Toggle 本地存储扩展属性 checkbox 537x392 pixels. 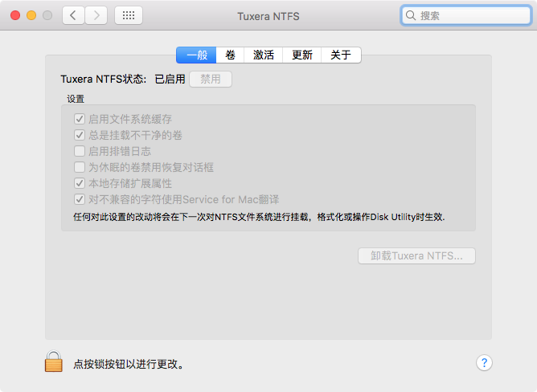pos(80,183)
